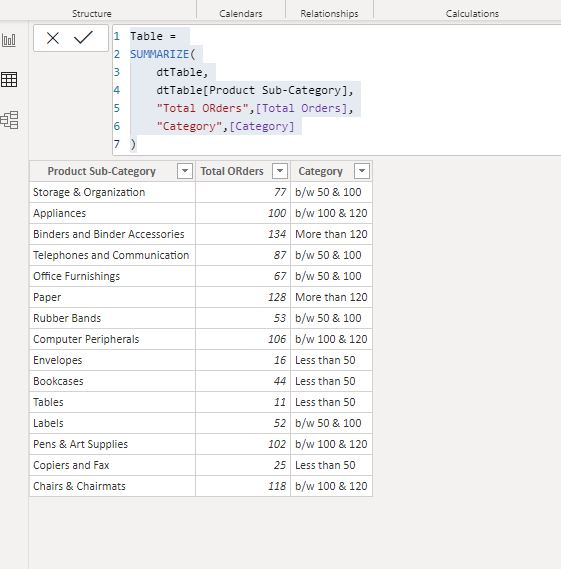
Task: Select the Relationships ribbon group label
Action: point(329,13)
